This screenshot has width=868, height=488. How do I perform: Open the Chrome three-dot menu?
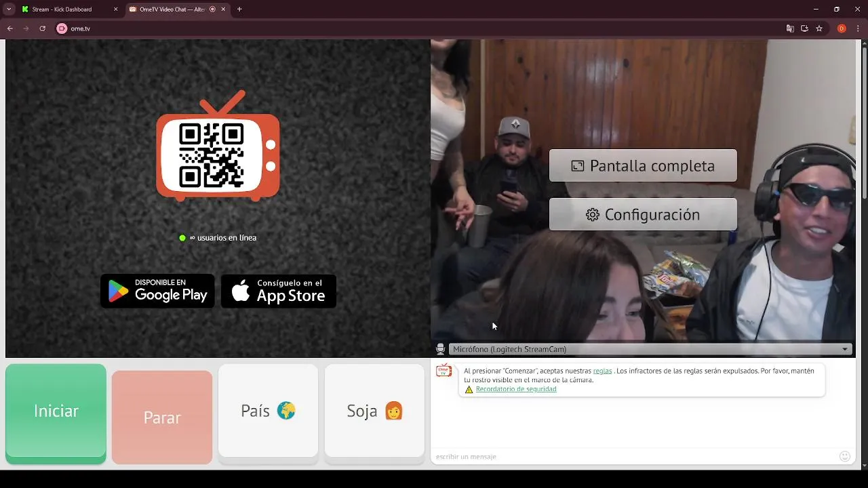(858, 28)
